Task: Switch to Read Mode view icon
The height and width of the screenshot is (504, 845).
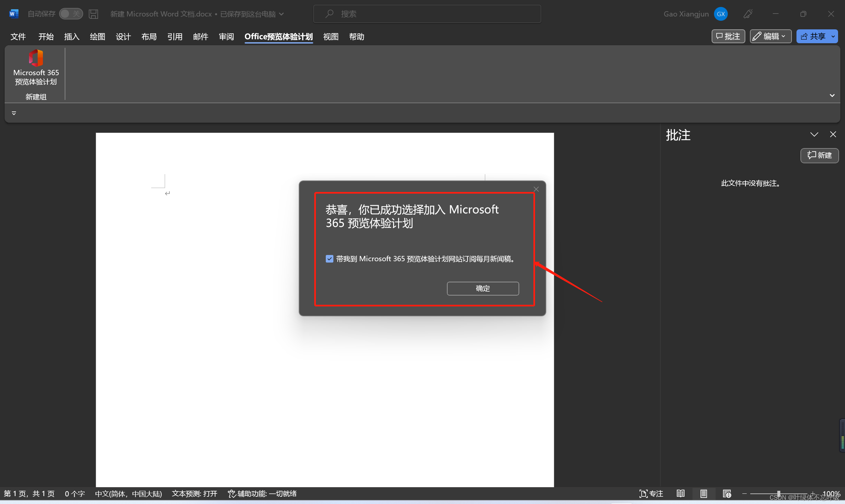Action: [681, 493]
